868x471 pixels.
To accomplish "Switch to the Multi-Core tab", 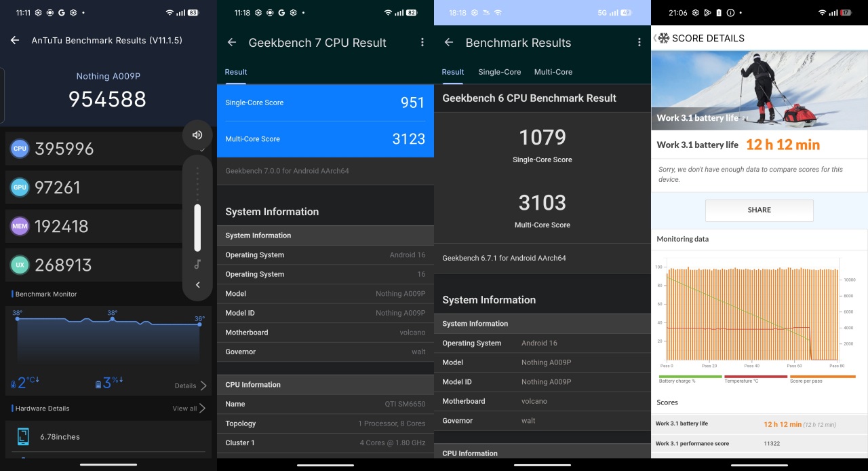I will point(553,72).
